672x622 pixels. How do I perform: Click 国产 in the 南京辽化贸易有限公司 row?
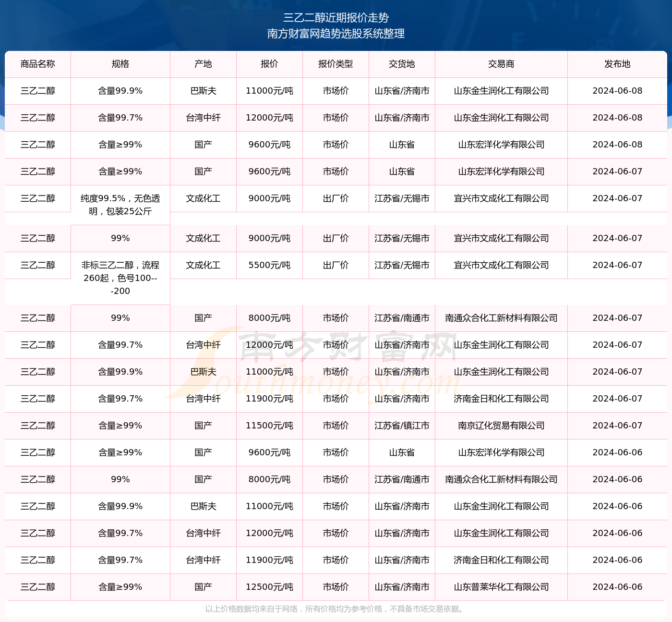[204, 426]
